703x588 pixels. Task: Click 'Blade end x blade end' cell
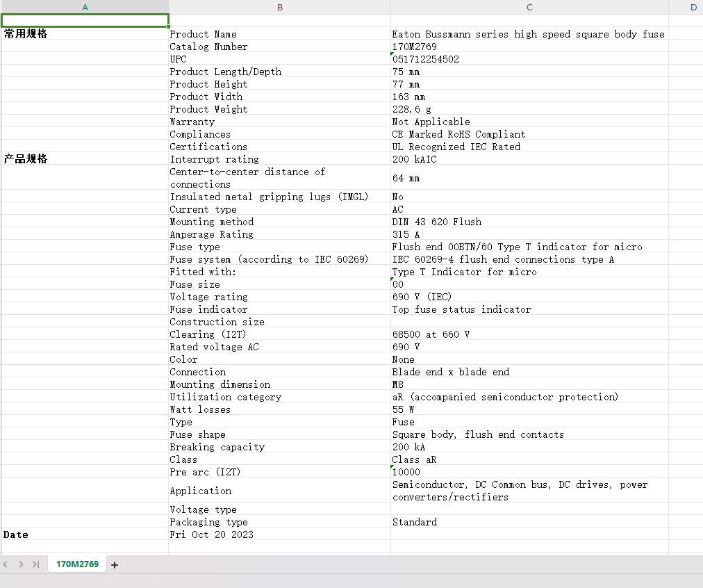coord(529,373)
